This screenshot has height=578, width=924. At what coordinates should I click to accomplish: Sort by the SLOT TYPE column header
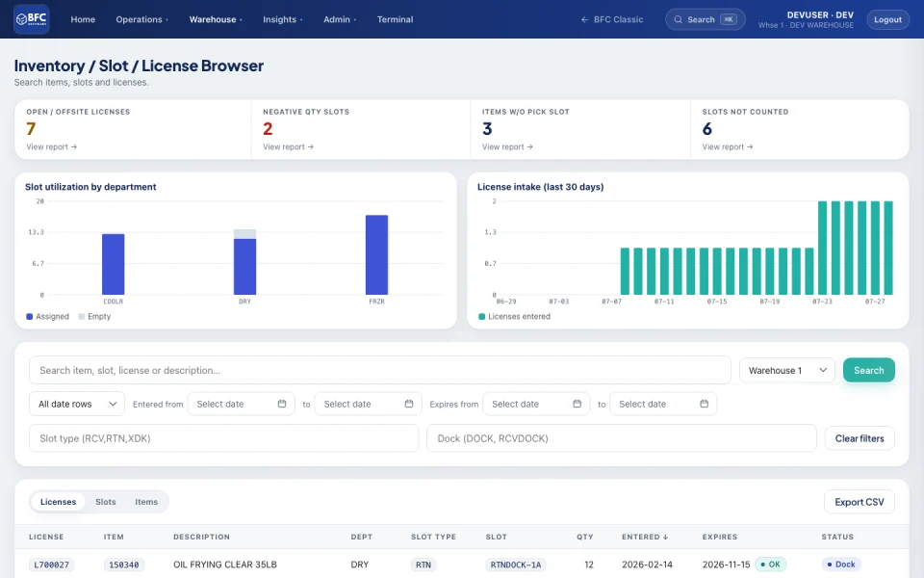point(433,537)
